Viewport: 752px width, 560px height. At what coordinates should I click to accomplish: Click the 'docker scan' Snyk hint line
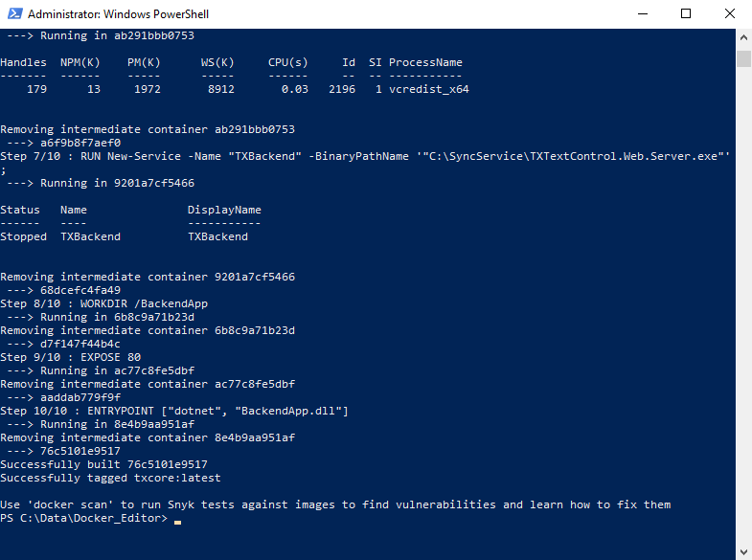point(335,504)
